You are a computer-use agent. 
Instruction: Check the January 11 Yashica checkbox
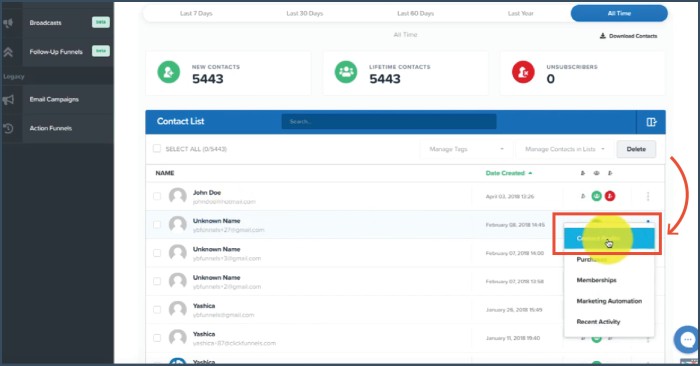tap(157, 338)
